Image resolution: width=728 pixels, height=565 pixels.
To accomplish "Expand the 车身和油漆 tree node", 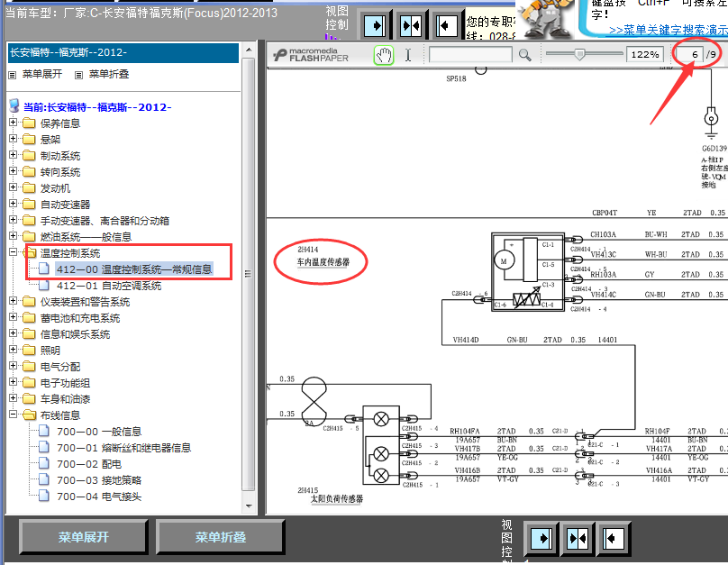I will point(13,398).
